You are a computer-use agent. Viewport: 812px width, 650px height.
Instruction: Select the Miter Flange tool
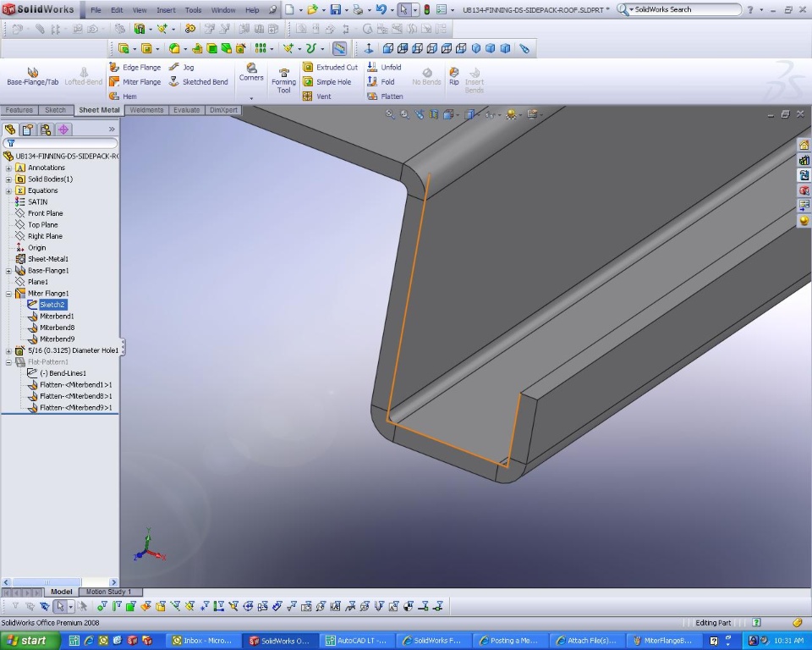pos(135,82)
